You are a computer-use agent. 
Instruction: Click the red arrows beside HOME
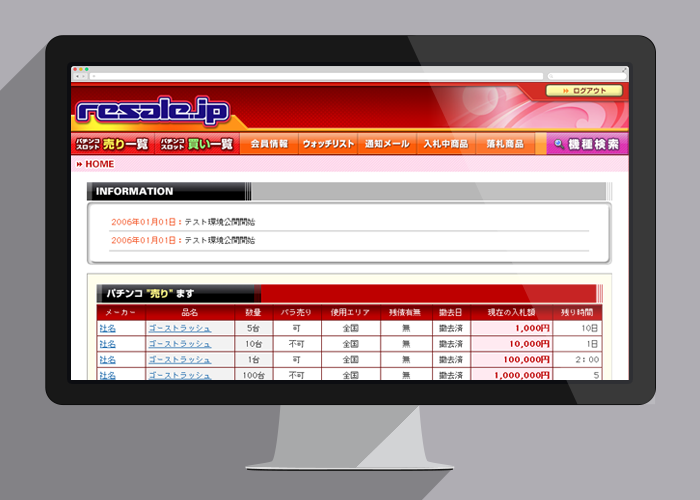(79, 164)
